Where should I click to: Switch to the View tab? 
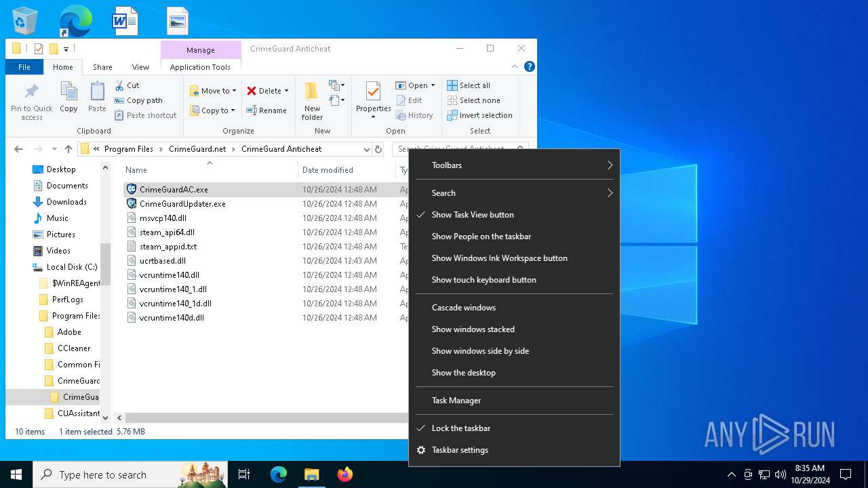point(140,67)
